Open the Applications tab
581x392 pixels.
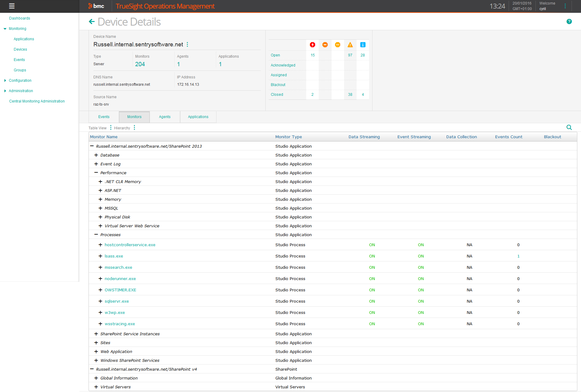point(198,117)
